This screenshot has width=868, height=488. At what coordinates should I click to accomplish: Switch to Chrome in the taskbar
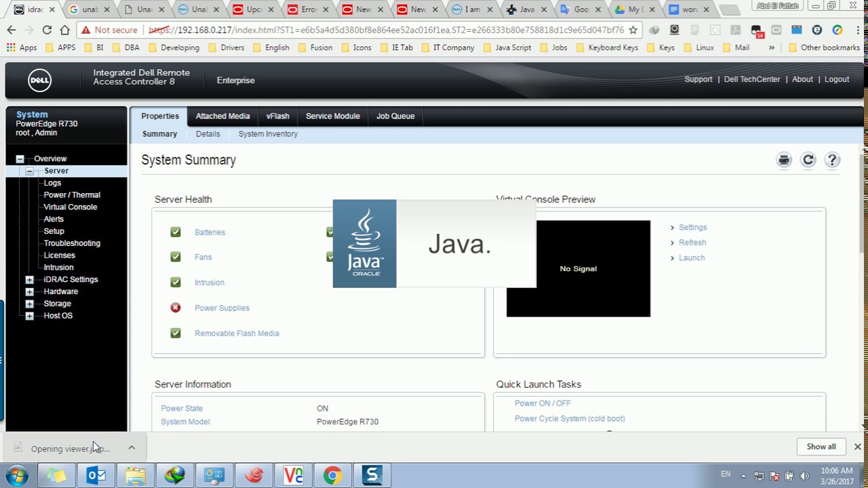[332, 476]
